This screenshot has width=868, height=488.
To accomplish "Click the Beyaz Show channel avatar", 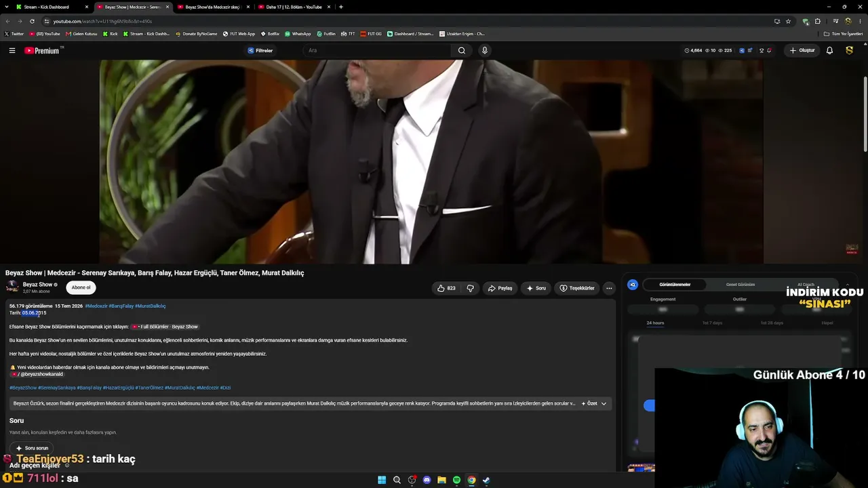I will pos(12,287).
